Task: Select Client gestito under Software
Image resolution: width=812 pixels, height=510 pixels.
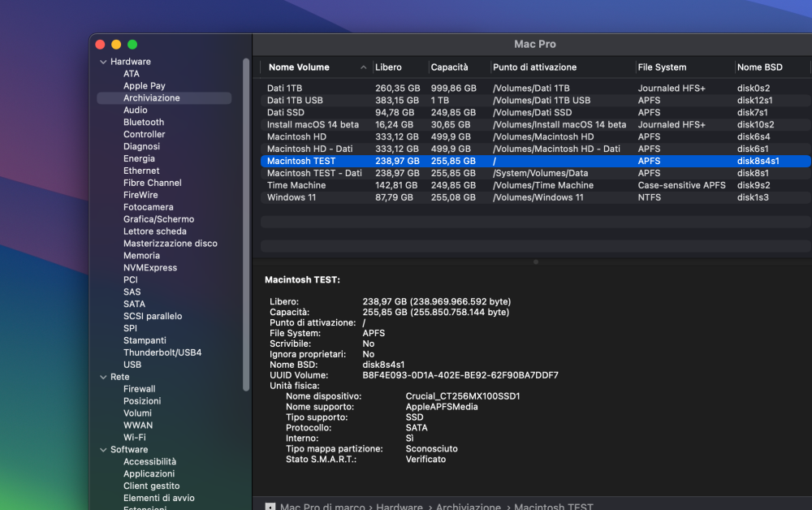Action: point(151,486)
